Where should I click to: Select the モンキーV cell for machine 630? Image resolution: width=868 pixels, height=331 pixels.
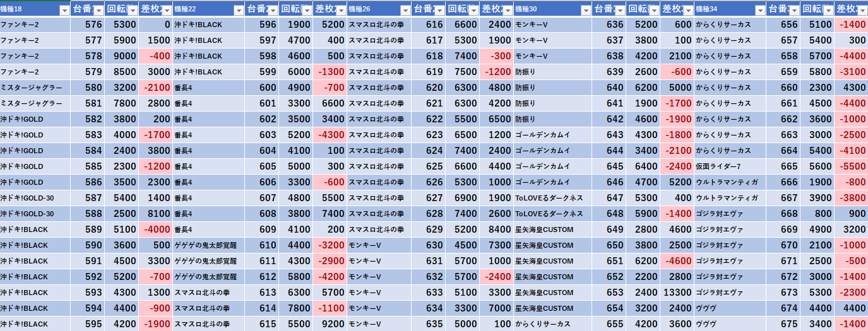click(x=379, y=245)
